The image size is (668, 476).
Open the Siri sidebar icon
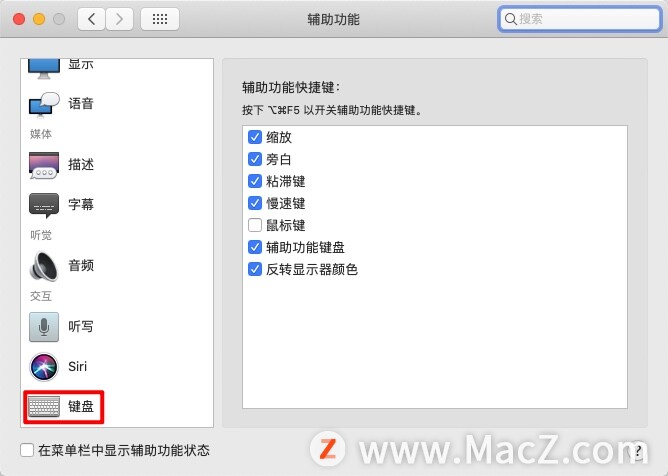pos(44,366)
